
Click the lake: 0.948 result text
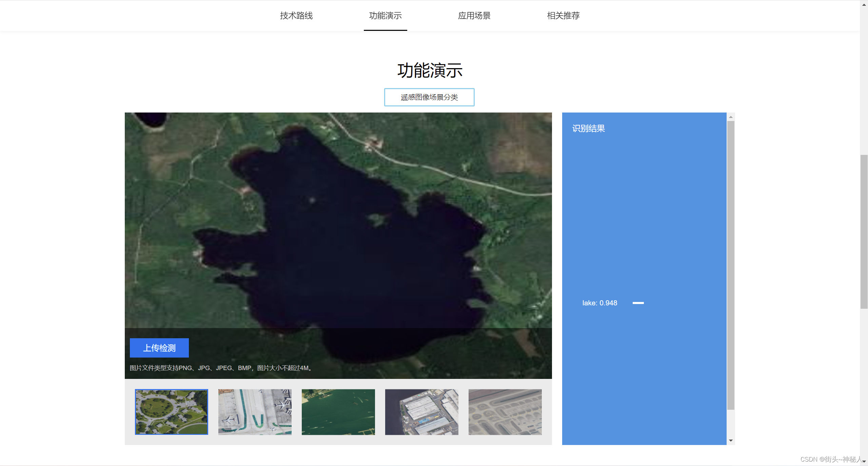click(x=600, y=303)
